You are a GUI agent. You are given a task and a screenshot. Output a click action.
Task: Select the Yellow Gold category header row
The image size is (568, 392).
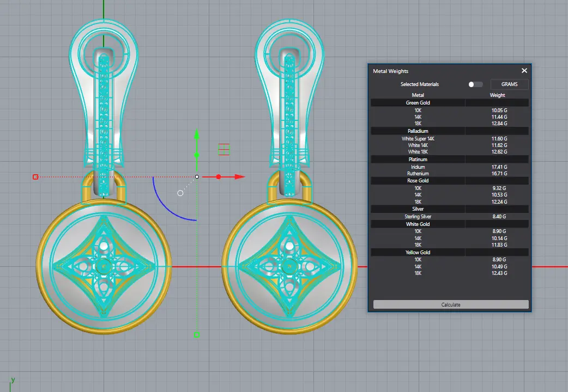tap(418, 252)
